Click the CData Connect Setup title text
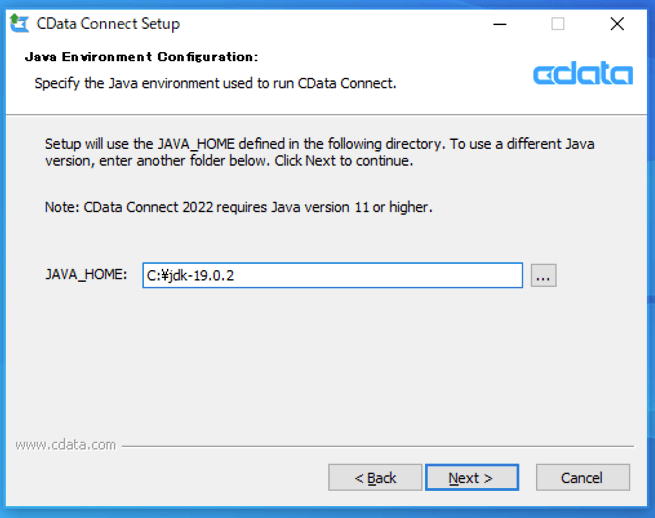 click(x=108, y=24)
